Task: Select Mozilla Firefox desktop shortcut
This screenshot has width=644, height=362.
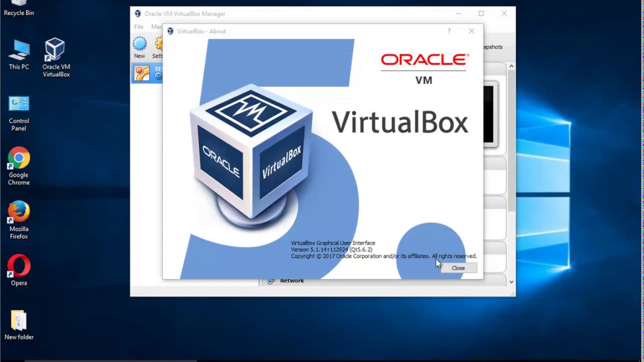Action: click(19, 221)
